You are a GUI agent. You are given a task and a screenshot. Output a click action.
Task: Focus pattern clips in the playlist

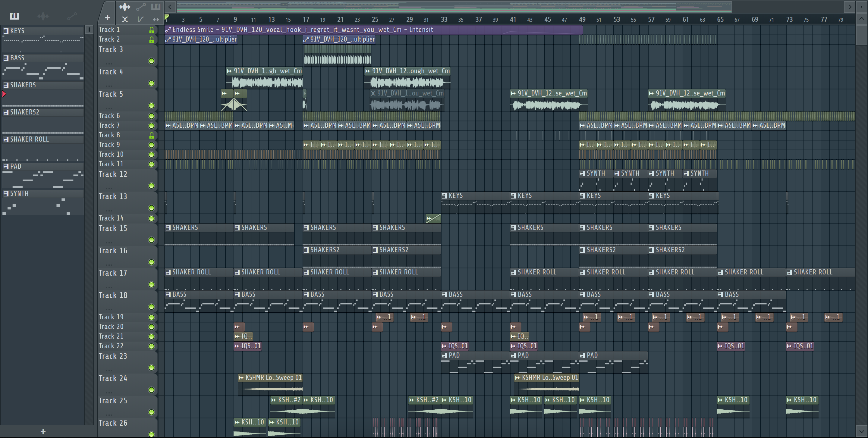pos(156,6)
